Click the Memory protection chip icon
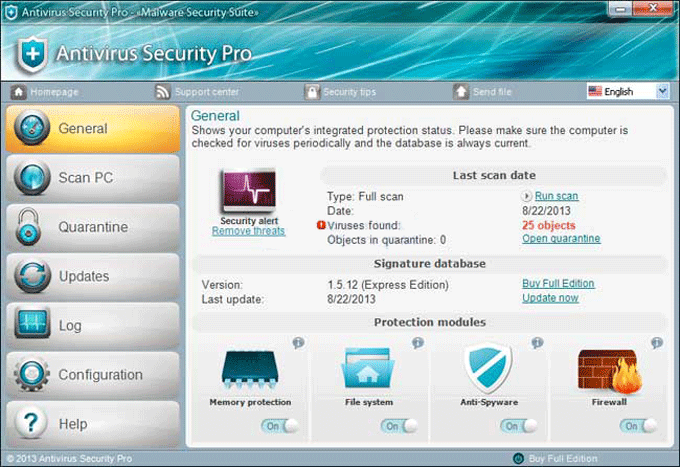The height and width of the screenshot is (467, 680). (x=250, y=370)
